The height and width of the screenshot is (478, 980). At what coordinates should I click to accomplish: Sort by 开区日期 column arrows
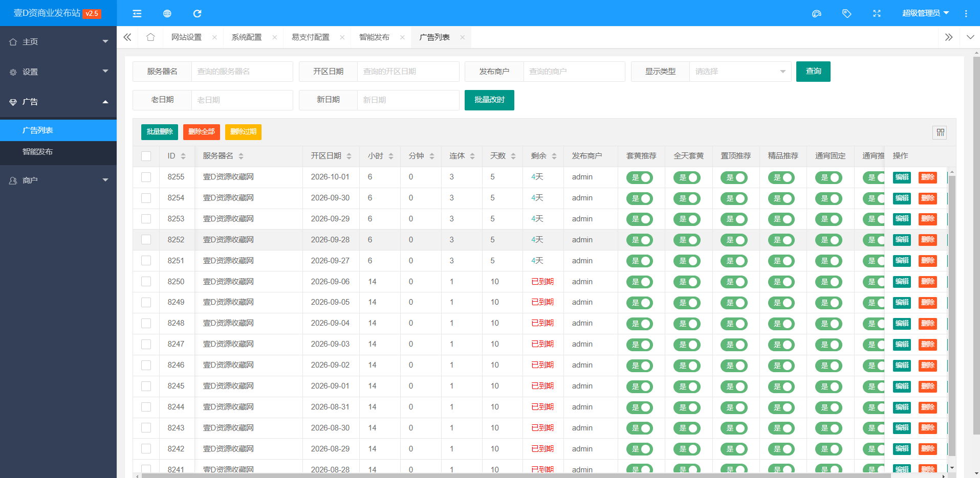click(x=349, y=156)
